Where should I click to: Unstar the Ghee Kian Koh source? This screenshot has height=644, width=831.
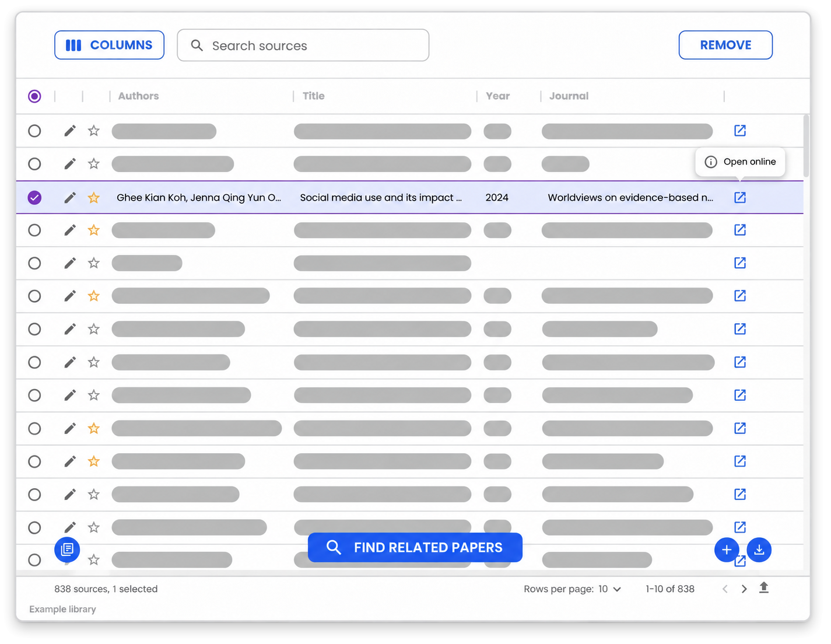click(94, 198)
